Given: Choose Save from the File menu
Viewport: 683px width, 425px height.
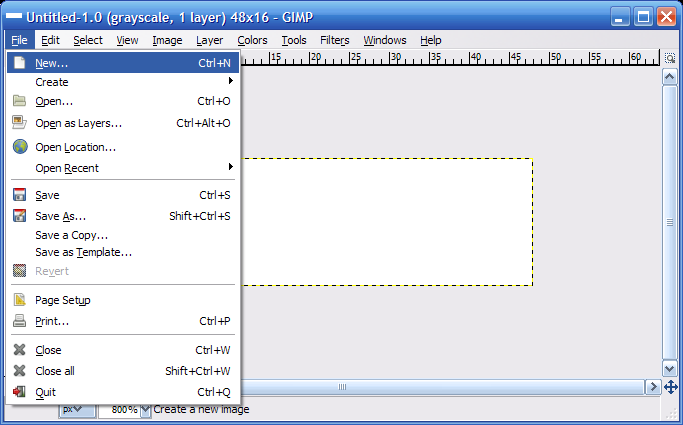Looking at the screenshot, I should pos(123,195).
